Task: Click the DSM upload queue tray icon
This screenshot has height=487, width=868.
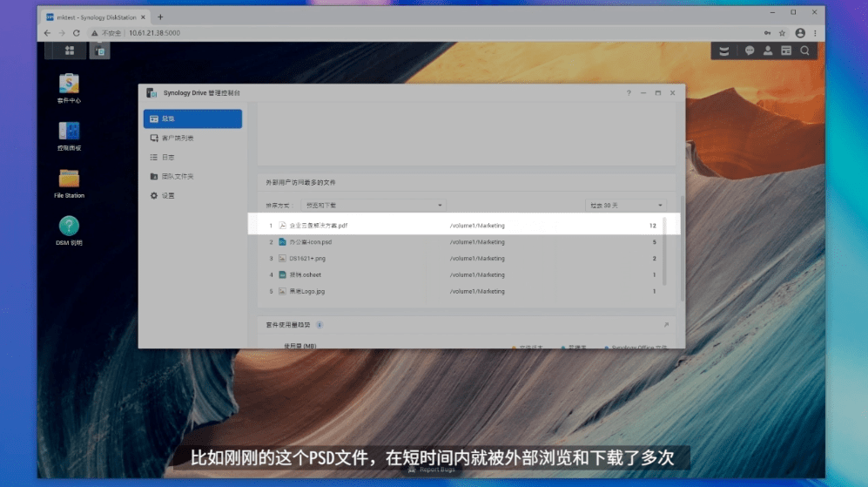Action: [x=724, y=51]
